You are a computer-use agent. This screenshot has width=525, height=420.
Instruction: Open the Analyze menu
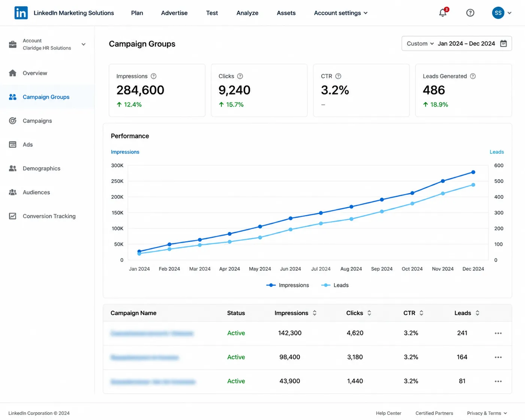tap(247, 13)
